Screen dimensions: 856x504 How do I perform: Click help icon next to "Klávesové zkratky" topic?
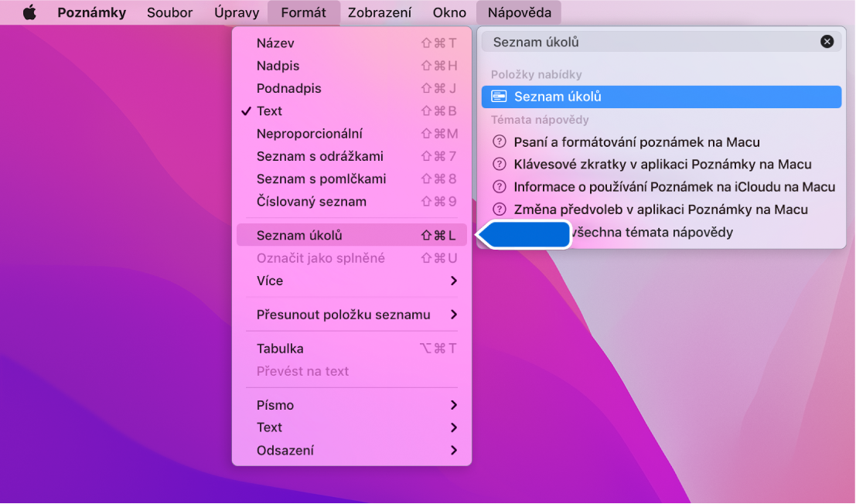(x=500, y=165)
